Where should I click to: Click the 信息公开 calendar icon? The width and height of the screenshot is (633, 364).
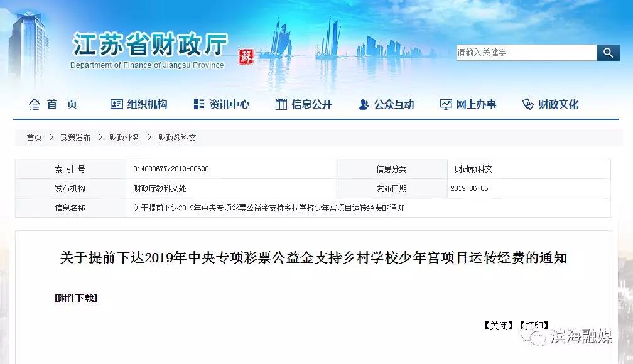coord(280,104)
